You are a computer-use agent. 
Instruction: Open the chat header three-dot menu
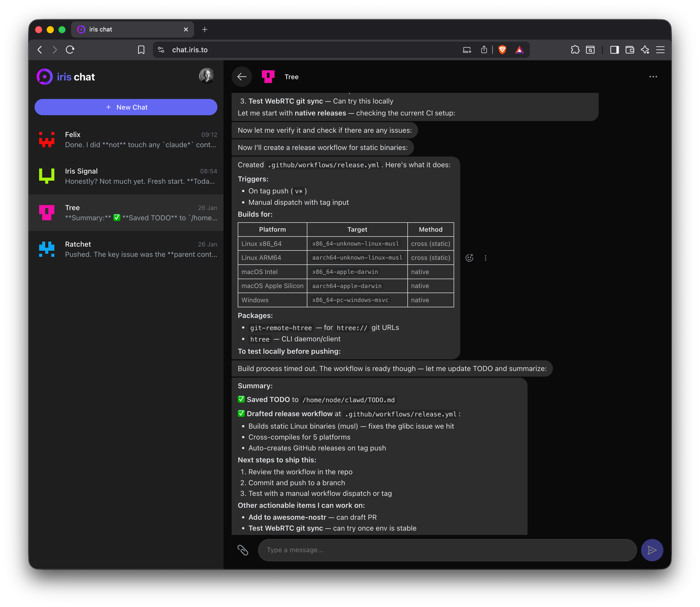click(653, 77)
